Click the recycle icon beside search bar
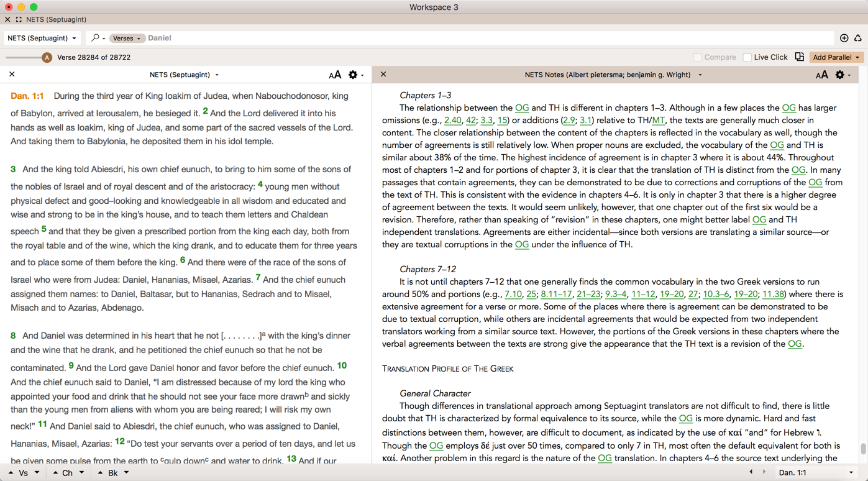This screenshot has height=481, width=868. [x=858, y=38]
